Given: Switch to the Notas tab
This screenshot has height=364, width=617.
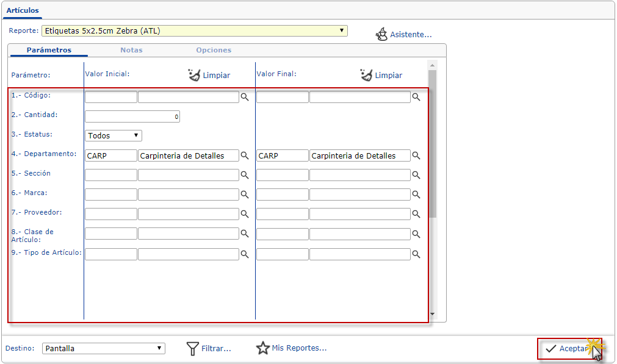Looking at the screenshot, I should 131,50.
